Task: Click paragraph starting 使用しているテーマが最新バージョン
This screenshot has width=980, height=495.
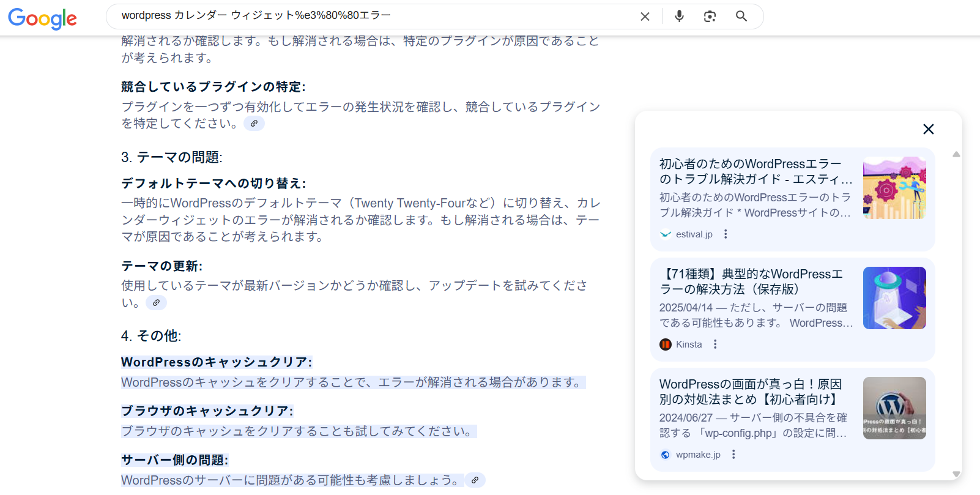Action: [x=354, y=294]
